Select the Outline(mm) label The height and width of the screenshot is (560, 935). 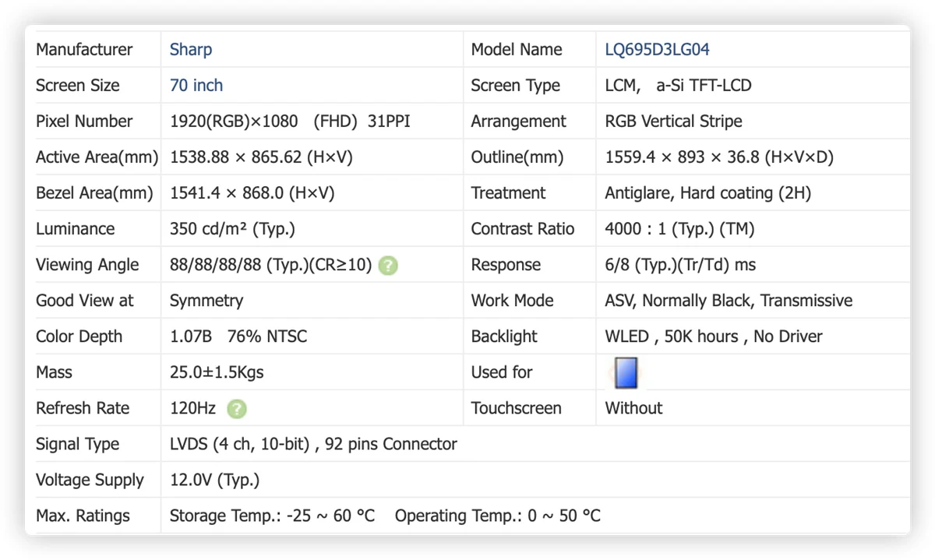pos(517,157)
